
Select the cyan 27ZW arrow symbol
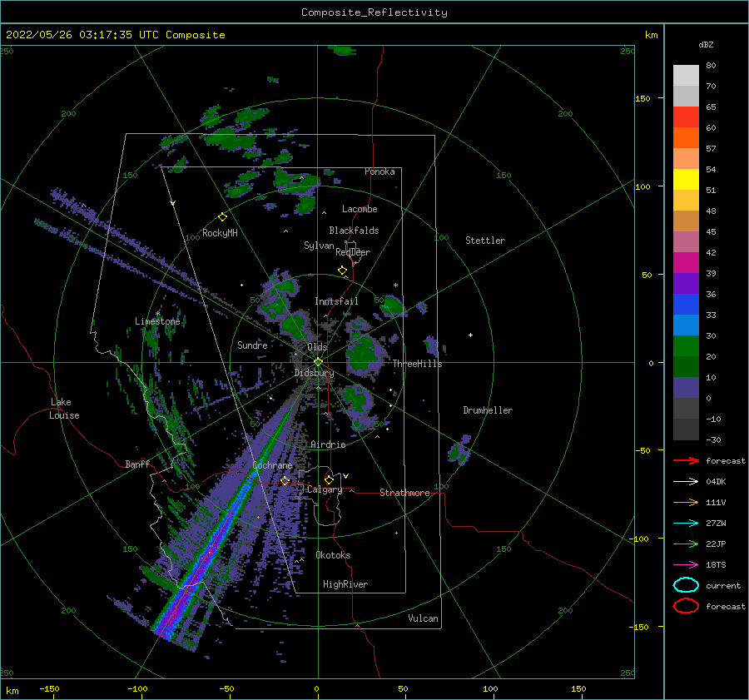tap(686, 523)
